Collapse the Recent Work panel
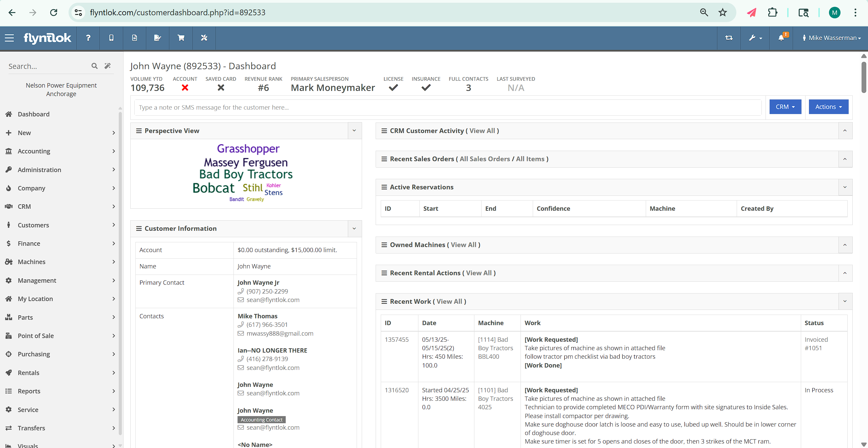This screenshot has width=868, height=448. (845, 301)
